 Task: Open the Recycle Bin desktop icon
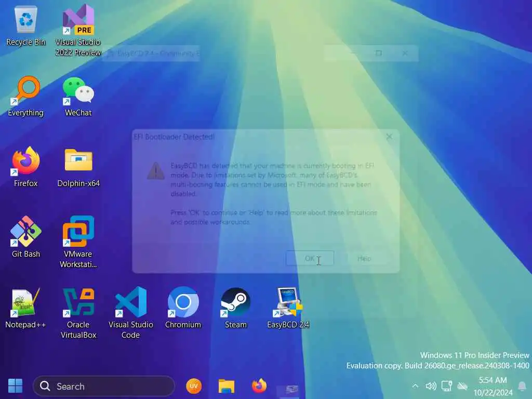coord(26,26)
